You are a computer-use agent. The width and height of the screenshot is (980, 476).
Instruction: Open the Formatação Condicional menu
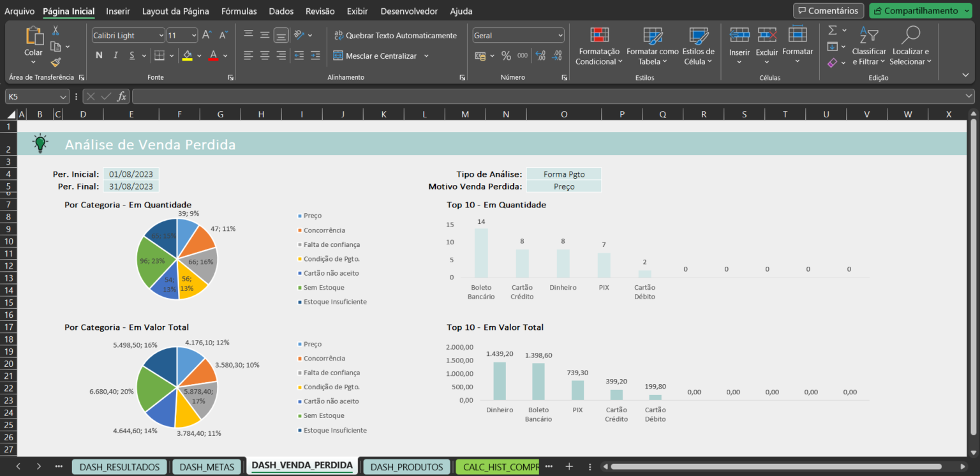[598, 45]
